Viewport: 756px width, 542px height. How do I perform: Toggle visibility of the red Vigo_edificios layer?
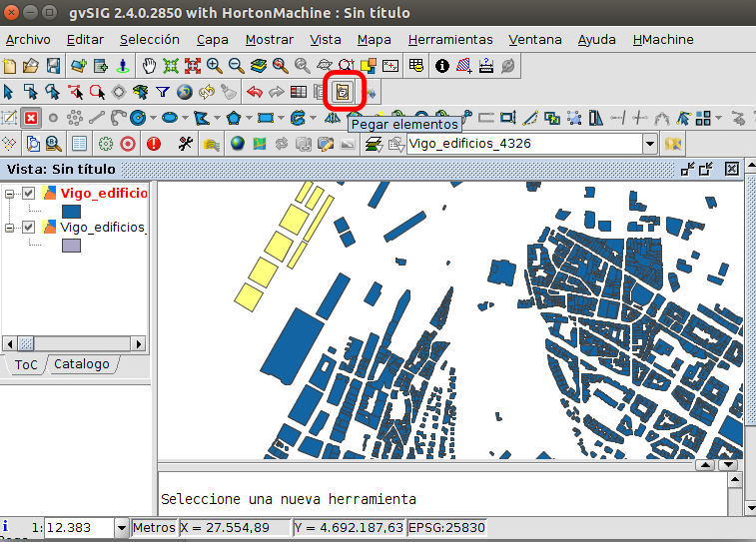(29, 194)
